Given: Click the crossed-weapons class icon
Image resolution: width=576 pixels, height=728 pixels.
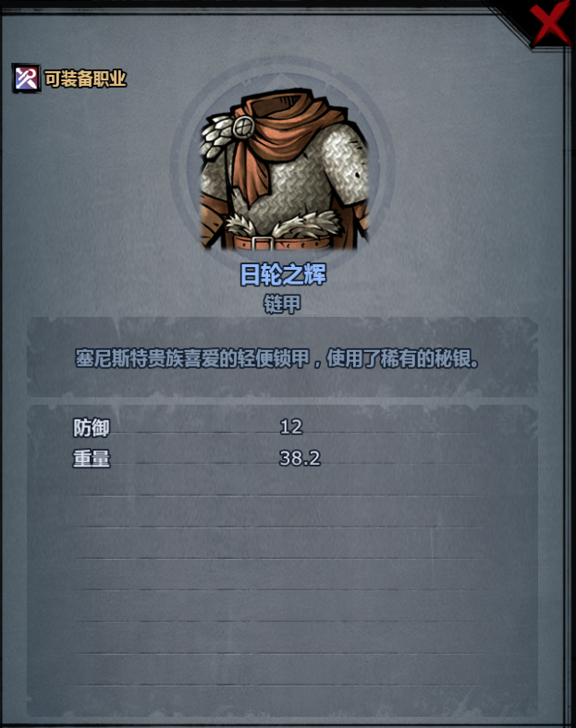Looking at the screenshot, I should [27, 78].
